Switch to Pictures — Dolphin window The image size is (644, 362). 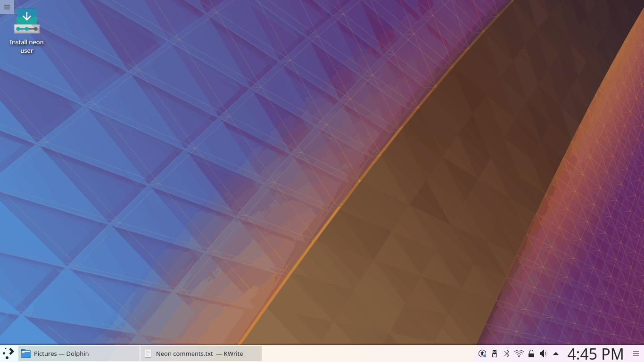[79, 354]
